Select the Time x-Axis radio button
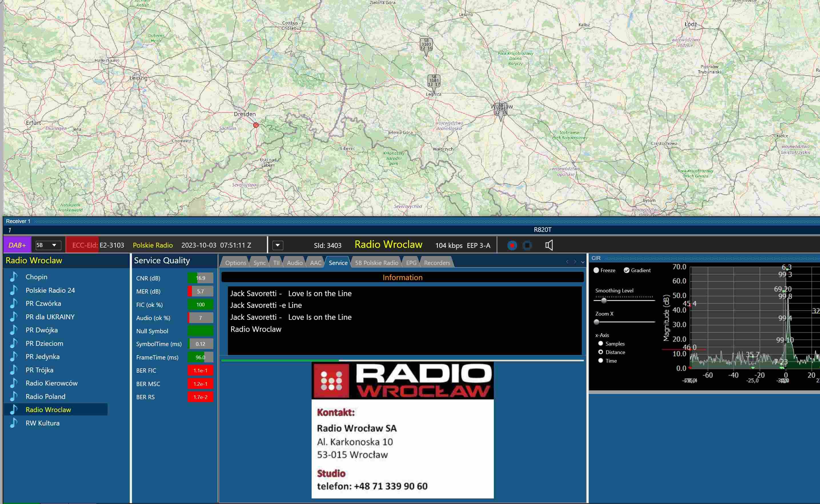 coord(601,361)
